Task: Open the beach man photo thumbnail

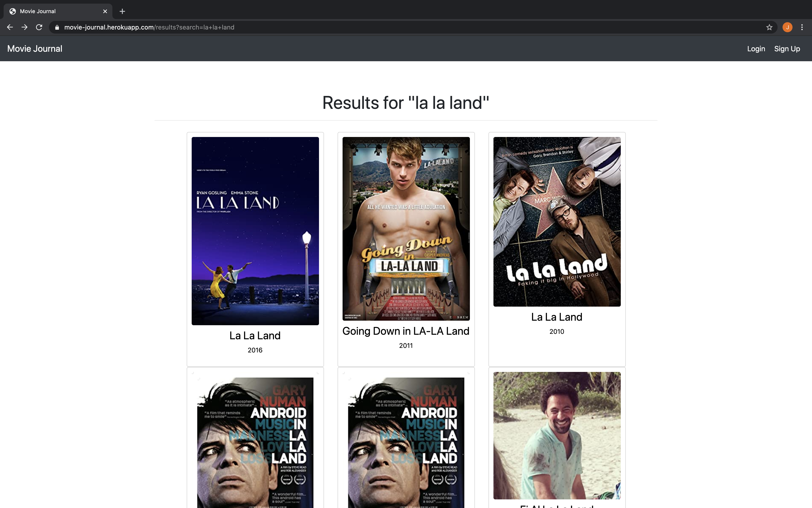Action: pos(557,435)
